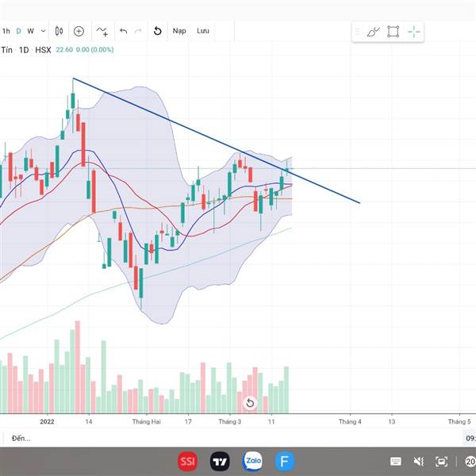Open the on-screen keyboard icon
The image size is (476, 476).
click(x=396, y=462)
